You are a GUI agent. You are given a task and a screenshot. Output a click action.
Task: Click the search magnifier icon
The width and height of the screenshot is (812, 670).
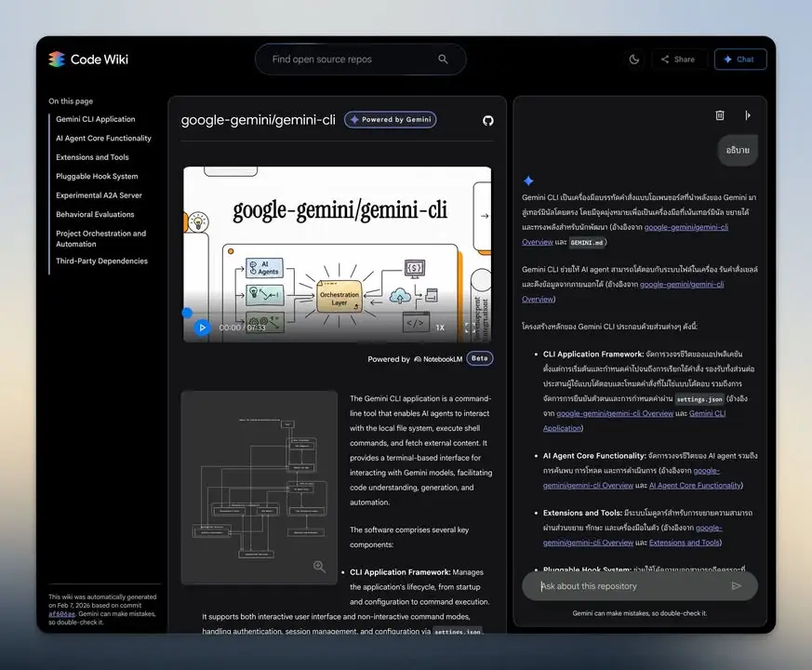tap(443, 59)
